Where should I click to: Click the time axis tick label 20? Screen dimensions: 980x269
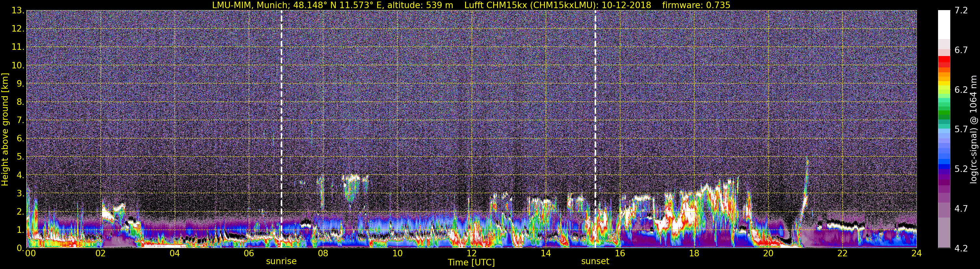768,253
